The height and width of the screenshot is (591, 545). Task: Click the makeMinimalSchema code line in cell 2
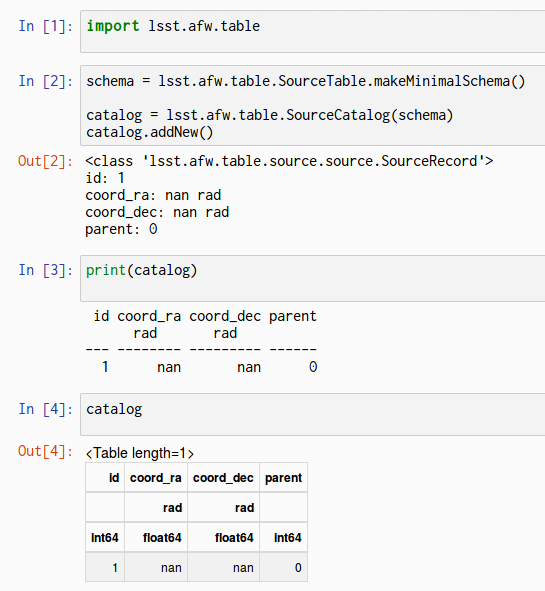[306, 81]
